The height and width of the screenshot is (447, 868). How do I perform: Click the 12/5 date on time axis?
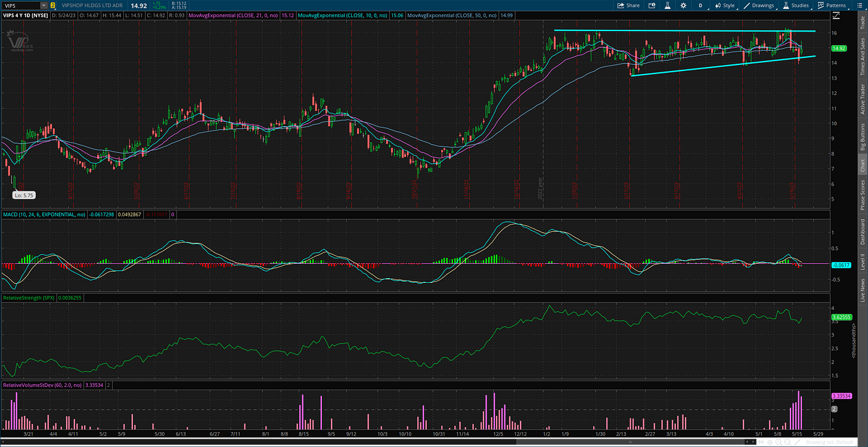(499, 434)
